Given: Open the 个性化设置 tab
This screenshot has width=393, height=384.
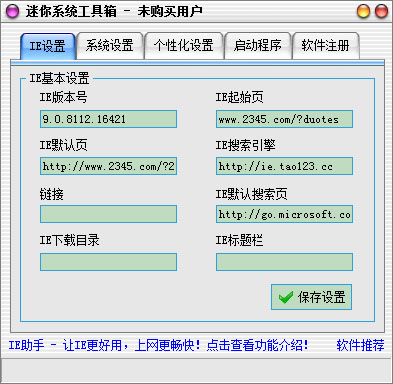Looking at the screenshot, I should click(x=184, y=46).
